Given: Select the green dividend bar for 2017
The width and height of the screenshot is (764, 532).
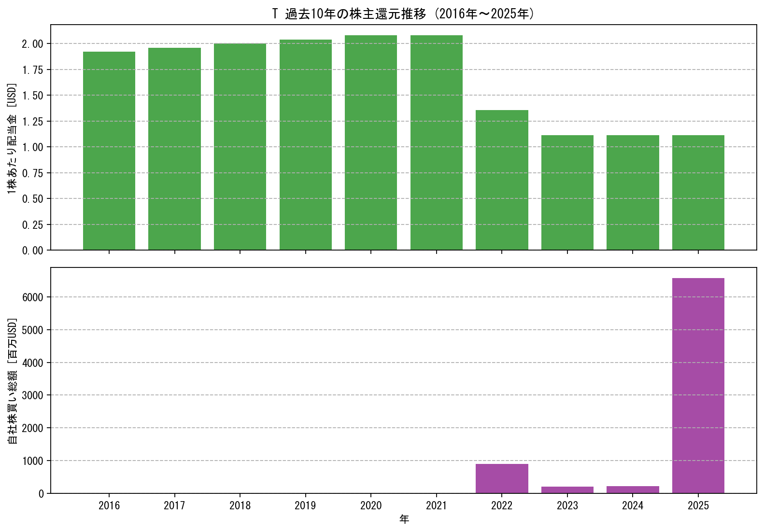Looking at the screenshot, I should (174, 149).
